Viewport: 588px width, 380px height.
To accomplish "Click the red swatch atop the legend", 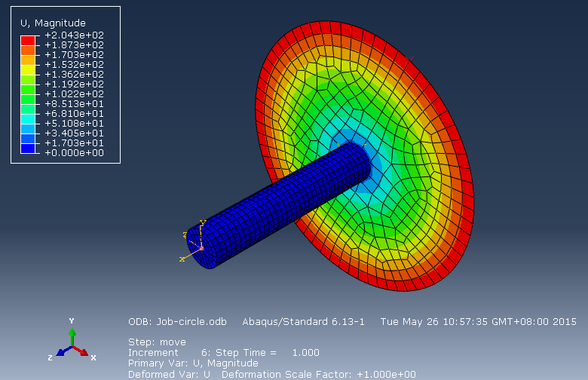I will tap(28, 41).
